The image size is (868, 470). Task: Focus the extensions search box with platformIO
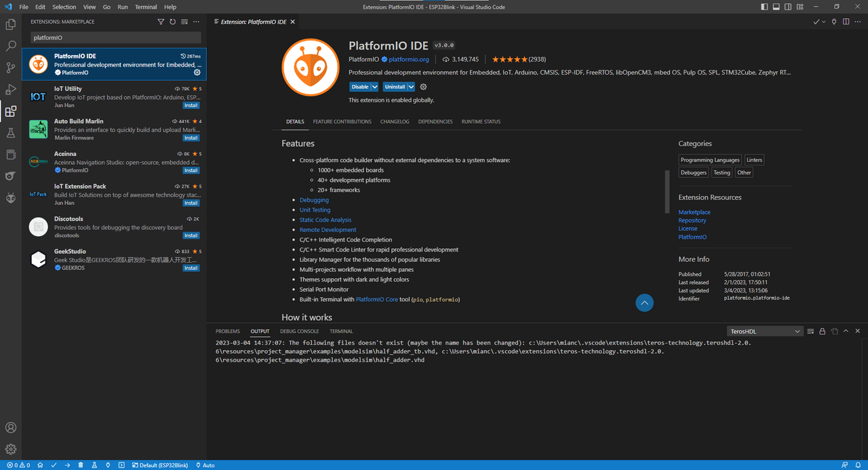click(115, 38)
